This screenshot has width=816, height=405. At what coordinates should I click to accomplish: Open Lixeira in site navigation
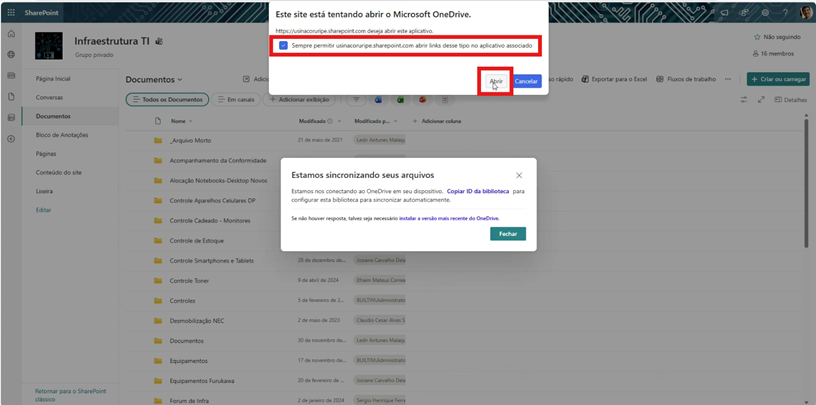(45, 191)
